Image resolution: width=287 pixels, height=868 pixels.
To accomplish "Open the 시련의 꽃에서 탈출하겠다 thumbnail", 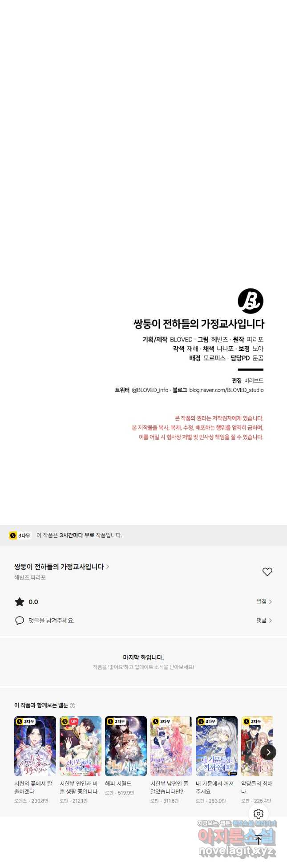I will tap(35, 746).
